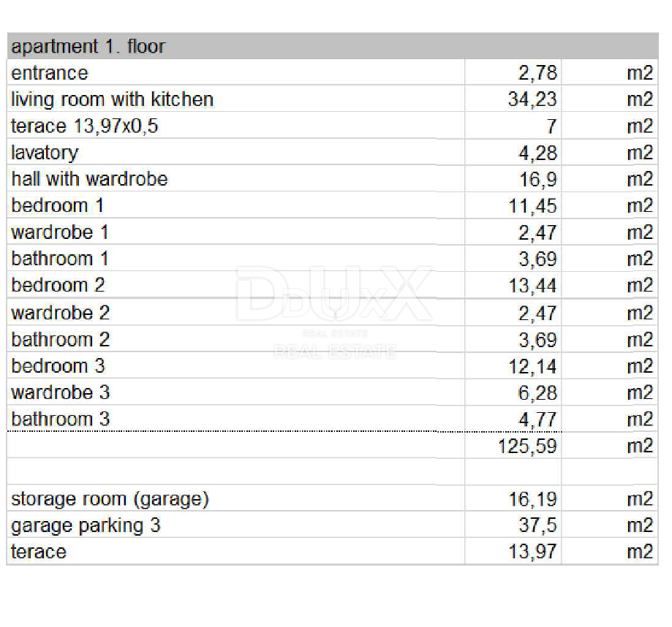Click the 'terace 13,97x0,5' cell

[85, 126]
